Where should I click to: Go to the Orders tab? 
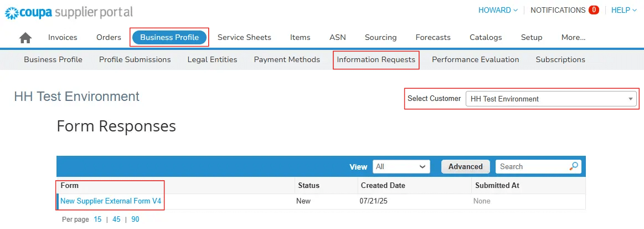109,38
